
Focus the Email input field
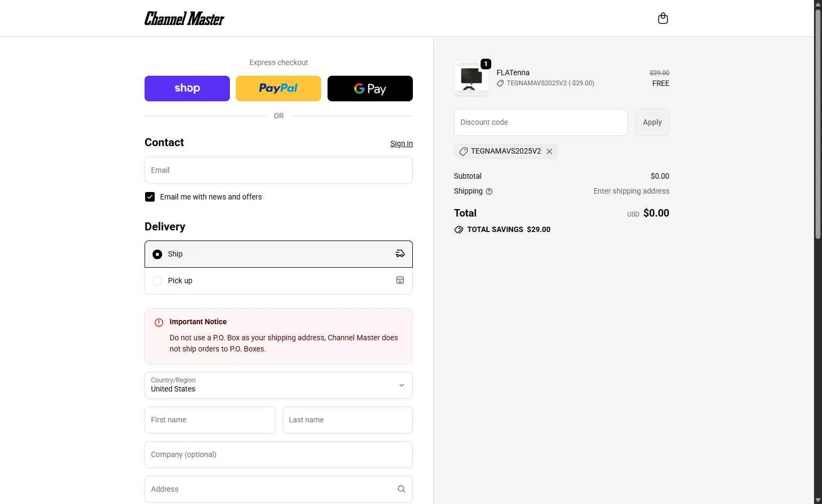click(278, 170)
